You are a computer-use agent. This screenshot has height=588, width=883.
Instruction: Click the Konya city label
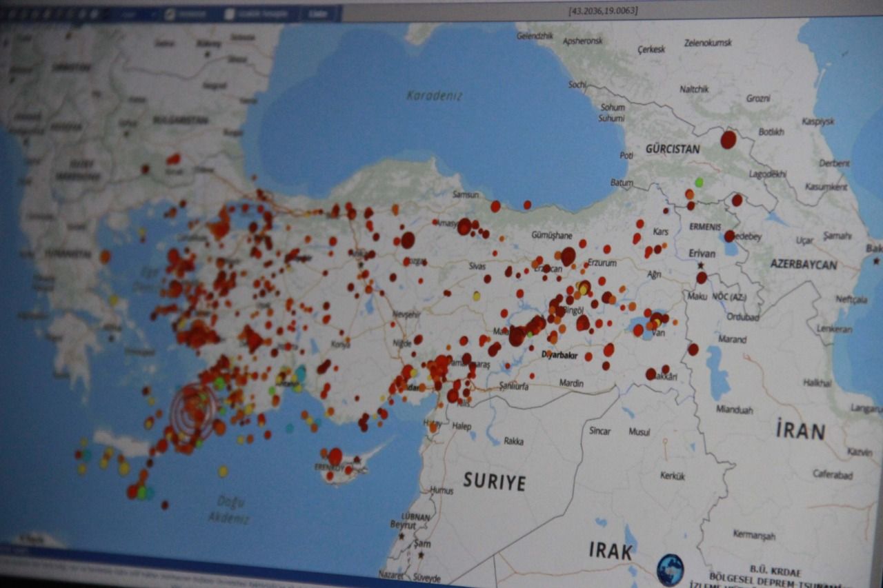coord(340,345)
